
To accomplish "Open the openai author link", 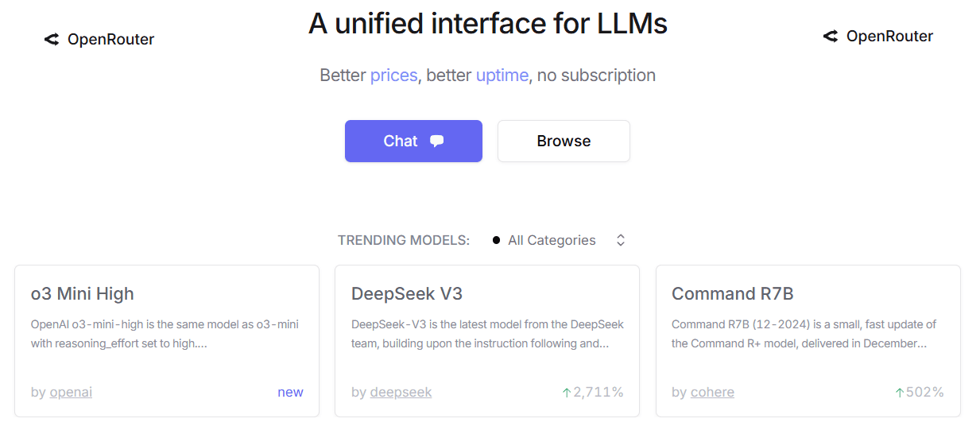I will pos(71,392).
